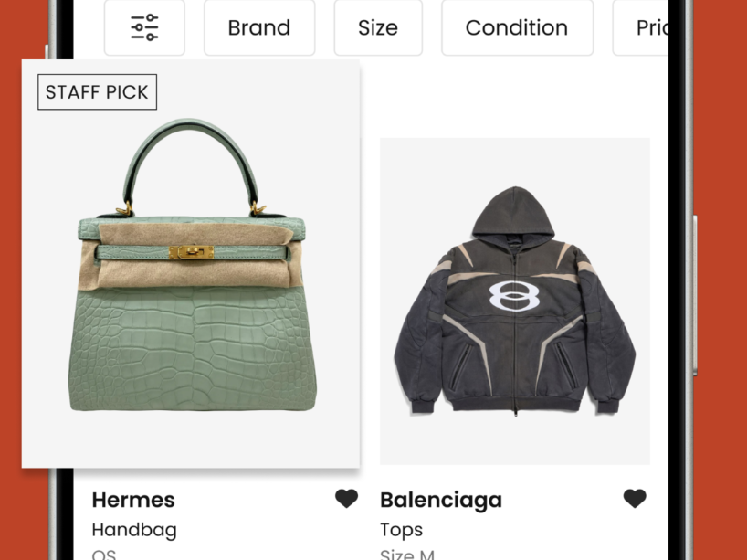Click the STAFF PICK badge

pos(98,92)
